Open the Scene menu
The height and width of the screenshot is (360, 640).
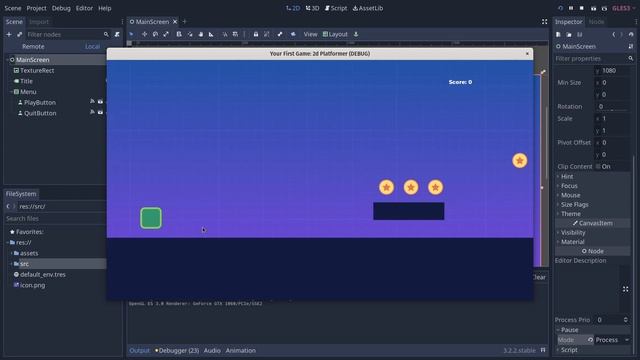point(13,8)
